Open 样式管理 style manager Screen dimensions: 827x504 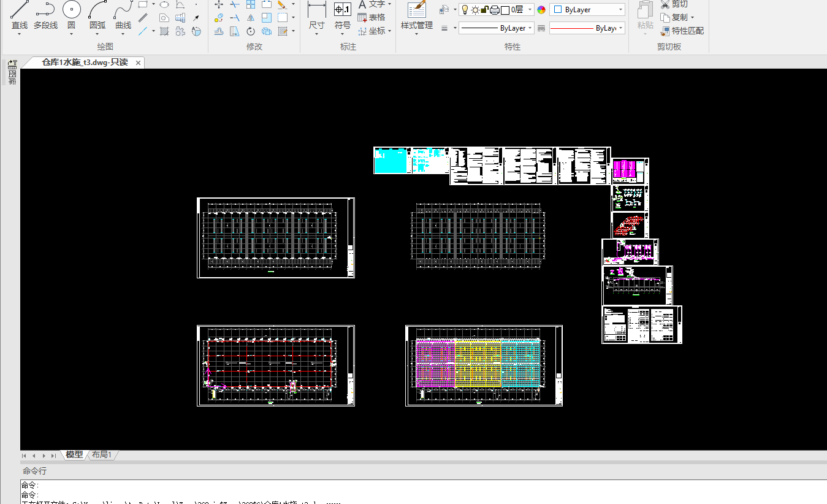point(416,13)
